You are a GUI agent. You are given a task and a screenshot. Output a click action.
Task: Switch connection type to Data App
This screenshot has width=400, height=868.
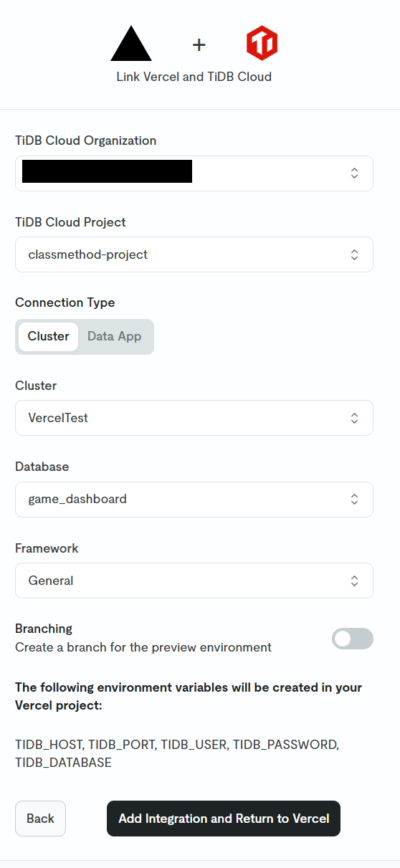coord(115,336)
